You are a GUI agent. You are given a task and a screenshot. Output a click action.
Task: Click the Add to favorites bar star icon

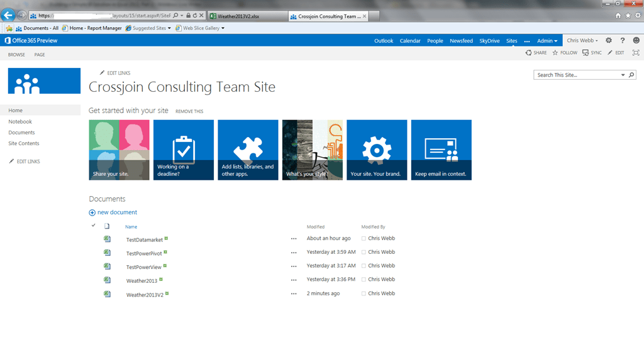(x=9, y=28)
